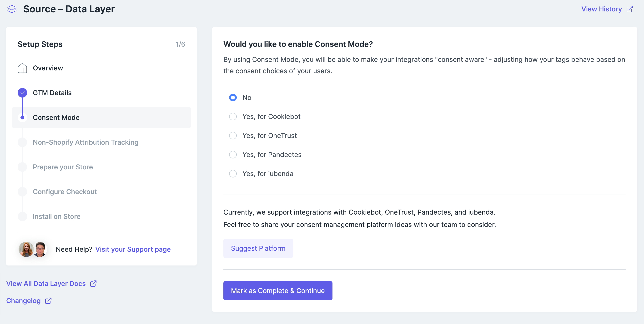Click external link icon beside Changelog
Image resolution: width=644 pixels, height=324 pixels.
pos(48,301)
